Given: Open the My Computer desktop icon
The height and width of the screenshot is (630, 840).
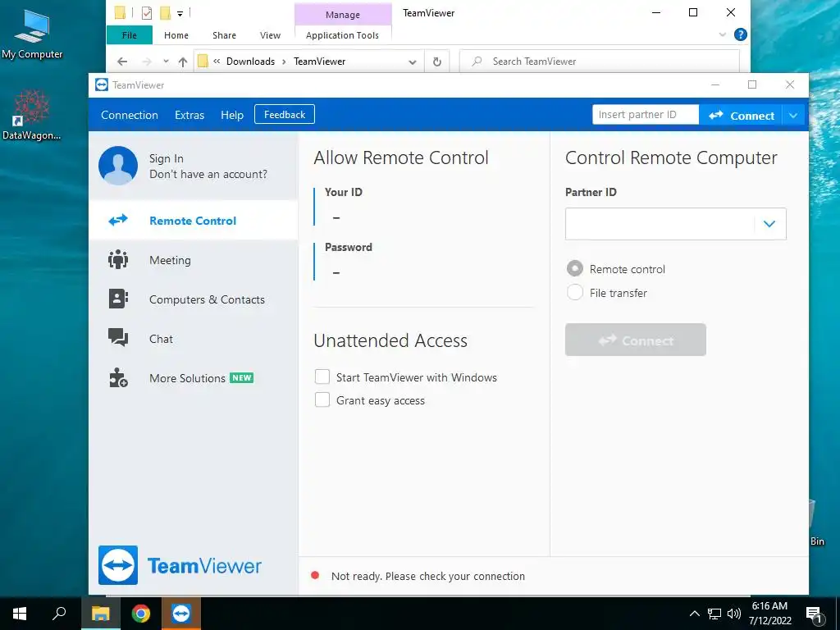Looking at the screenshot, I should point(32,33).
